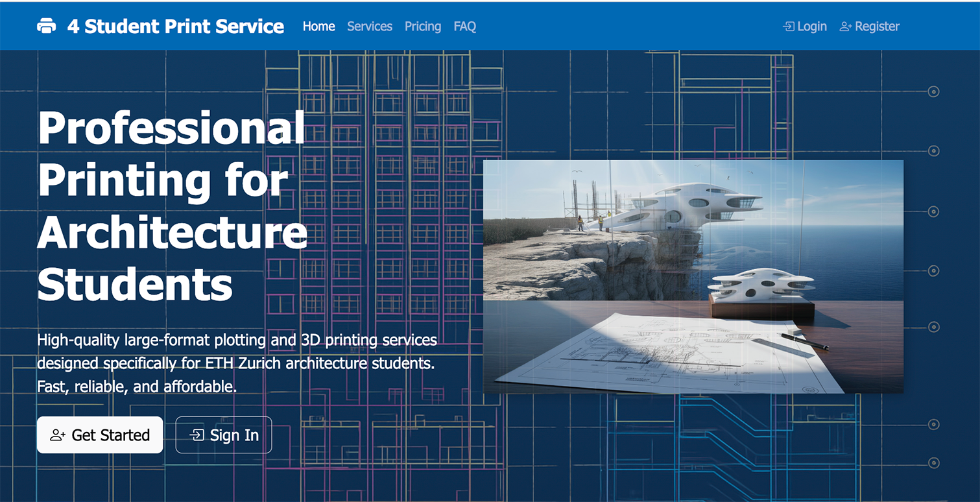This screenshot has height=502, width=980.
Task: Click the pen lying on the desk
Action: click(x=804, y=341)
